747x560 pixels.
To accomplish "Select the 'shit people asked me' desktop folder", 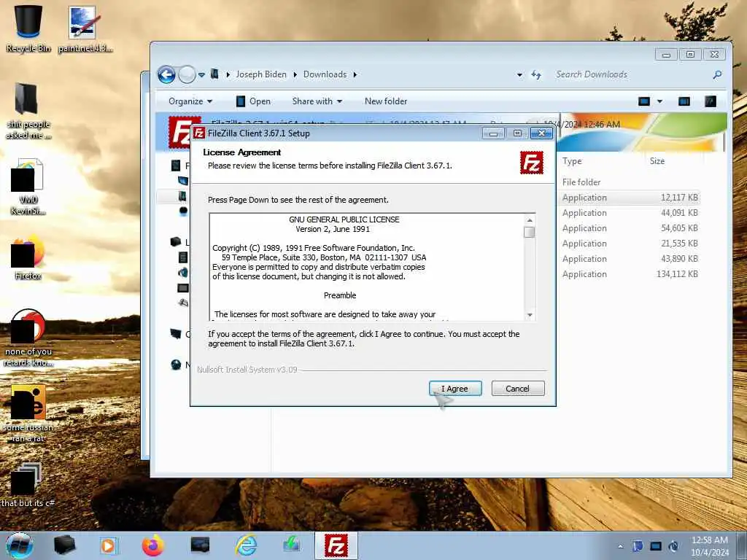I will (x=28, y=111).
